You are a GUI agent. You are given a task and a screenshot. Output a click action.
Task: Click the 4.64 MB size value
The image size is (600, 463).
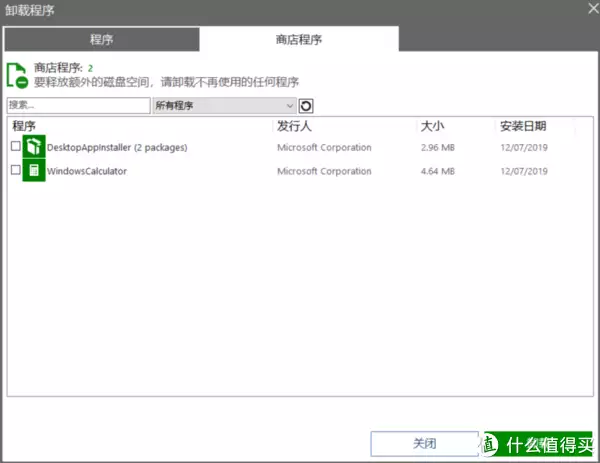[x=438, y=171]
